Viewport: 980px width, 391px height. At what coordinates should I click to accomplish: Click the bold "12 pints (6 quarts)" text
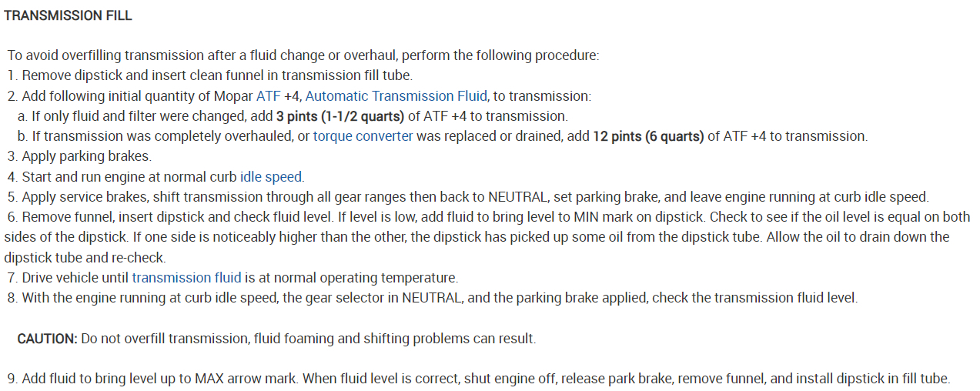[x=648, y=136]
